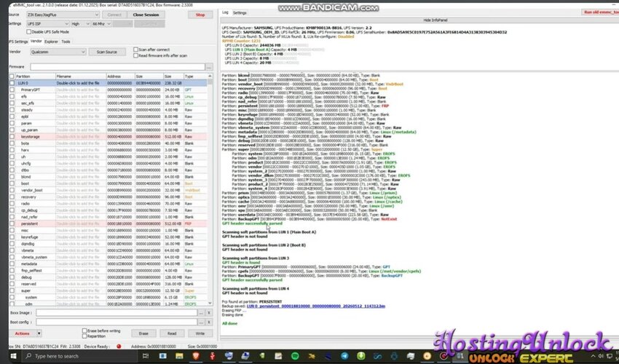Select the Vendor tab

tap(36, 41)
